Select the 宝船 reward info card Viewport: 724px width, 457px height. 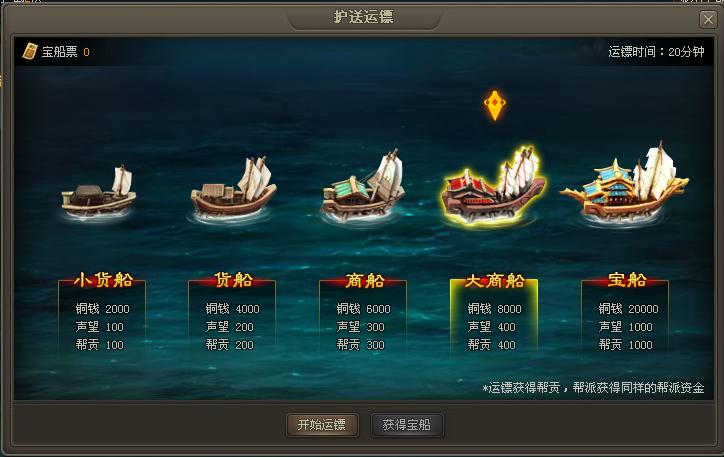click(x=625, y=313)
